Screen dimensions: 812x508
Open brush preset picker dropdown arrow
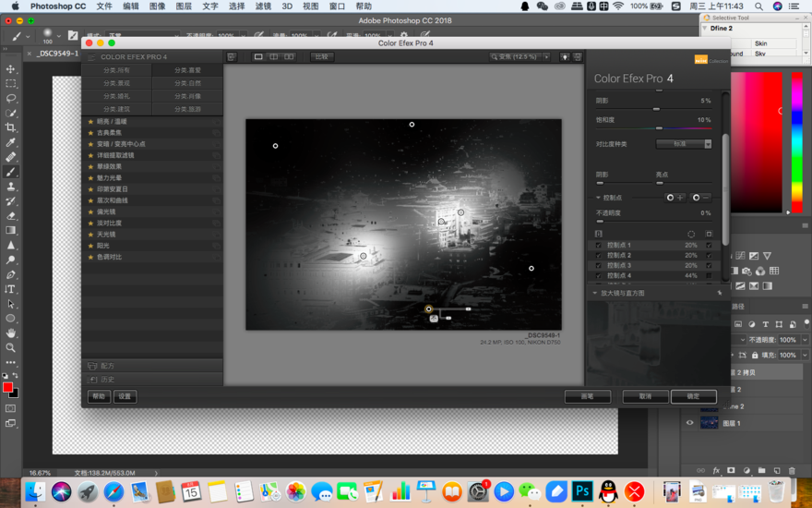(x=58, y=36)
